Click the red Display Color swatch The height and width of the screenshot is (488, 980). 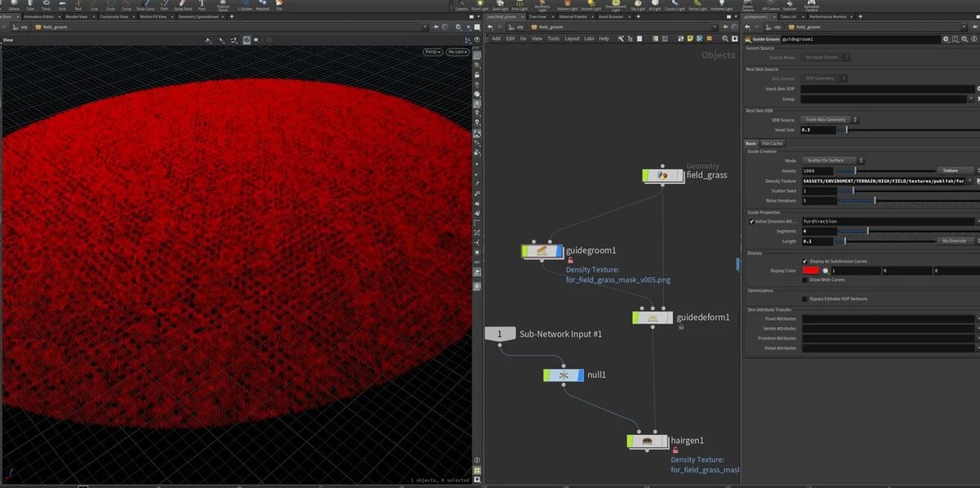[811, 270]
